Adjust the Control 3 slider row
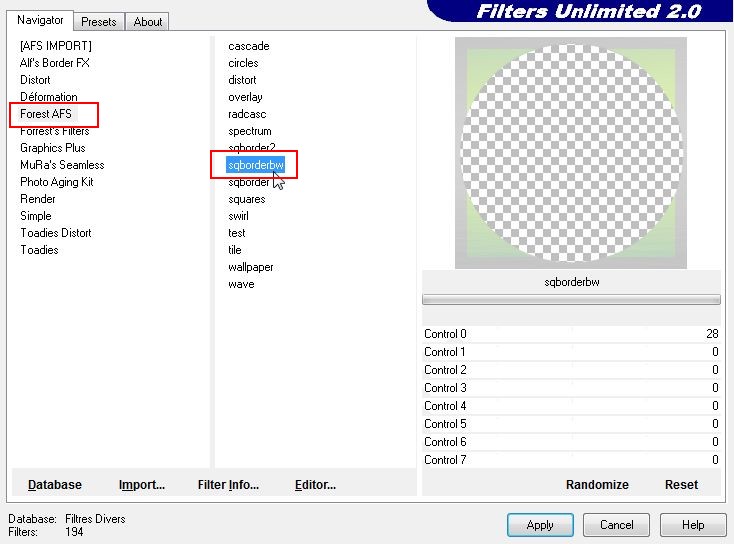This screenshot has height=544, width=734. pyautogui.click(x=571, y=388)
